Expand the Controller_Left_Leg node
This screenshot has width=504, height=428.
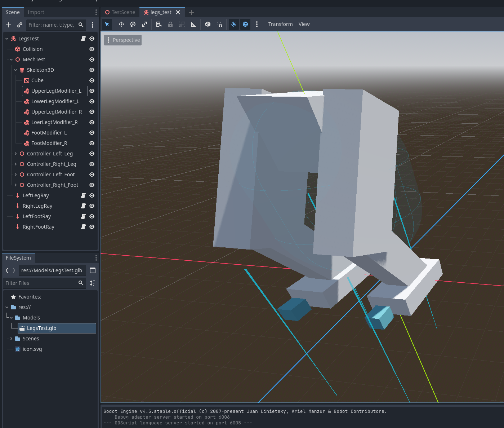click(15, 154)
